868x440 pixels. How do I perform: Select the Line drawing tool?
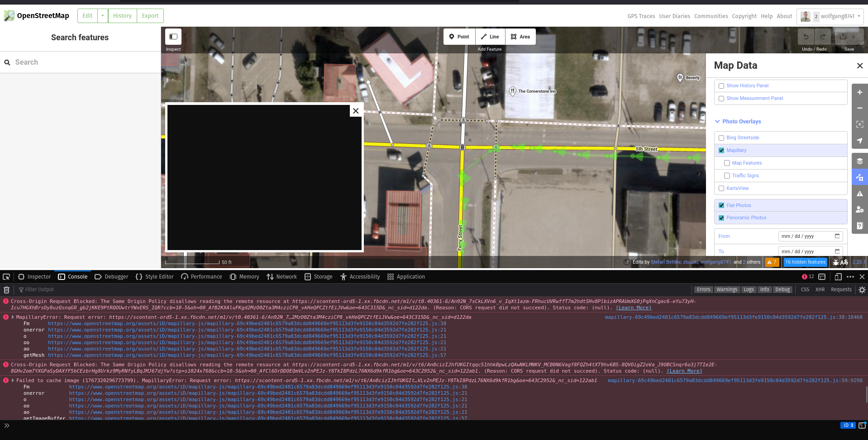pos(490,37)
